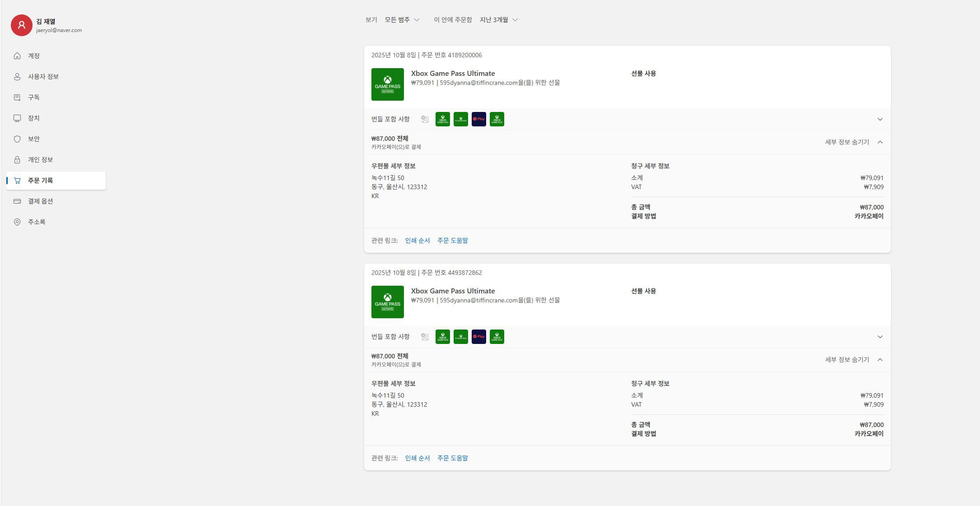
Task: Select 주문 기록 in the sidebar
Action: [x=56, y=181]
